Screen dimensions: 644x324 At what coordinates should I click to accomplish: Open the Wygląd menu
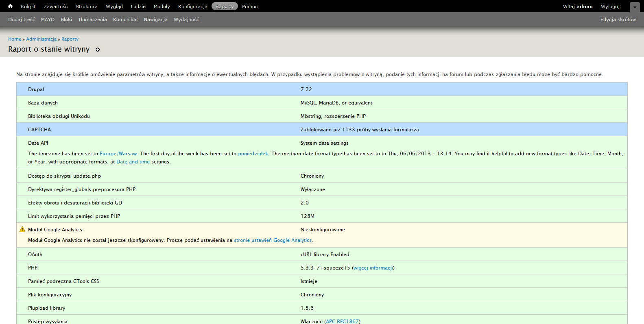[x=114, y=7]
